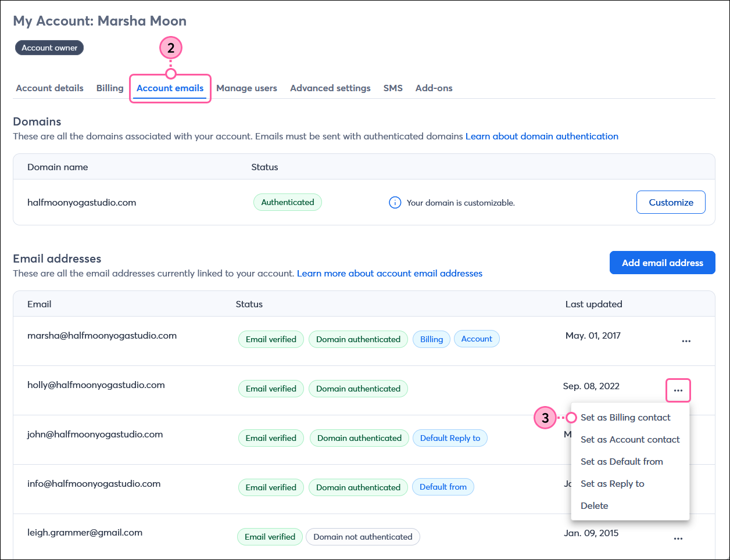Click the three-dot menu for holly@halfmoonyogastudio.com
The width and height of the screenshot is (730, 560).
[678, 390]
